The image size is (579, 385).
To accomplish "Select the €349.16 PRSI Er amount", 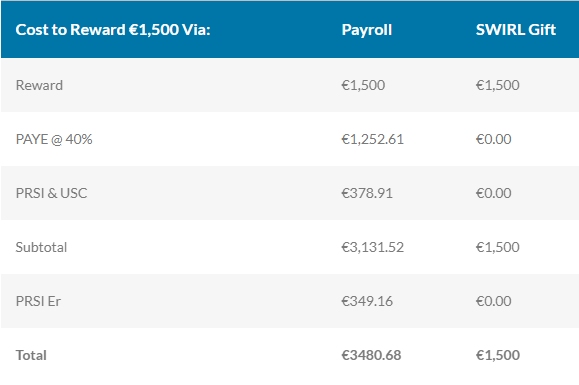I will pyautogui.click(x=367, y=301).
